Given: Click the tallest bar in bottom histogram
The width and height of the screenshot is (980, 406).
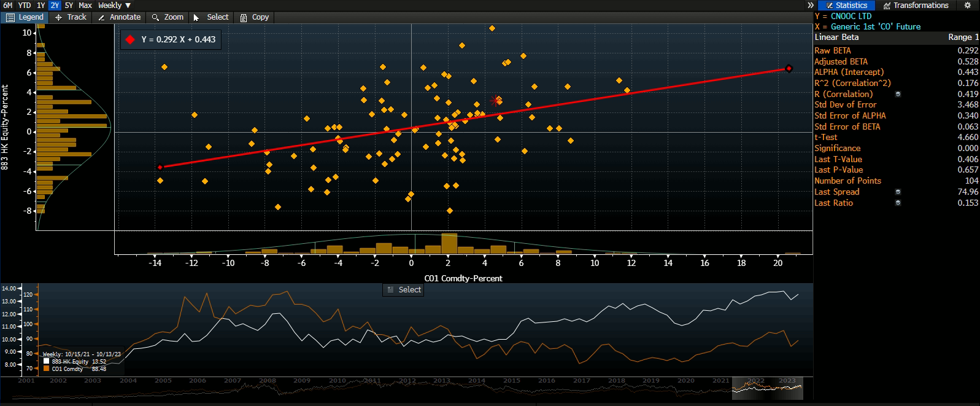Looking at the screenshot, I should coord(449,243).
